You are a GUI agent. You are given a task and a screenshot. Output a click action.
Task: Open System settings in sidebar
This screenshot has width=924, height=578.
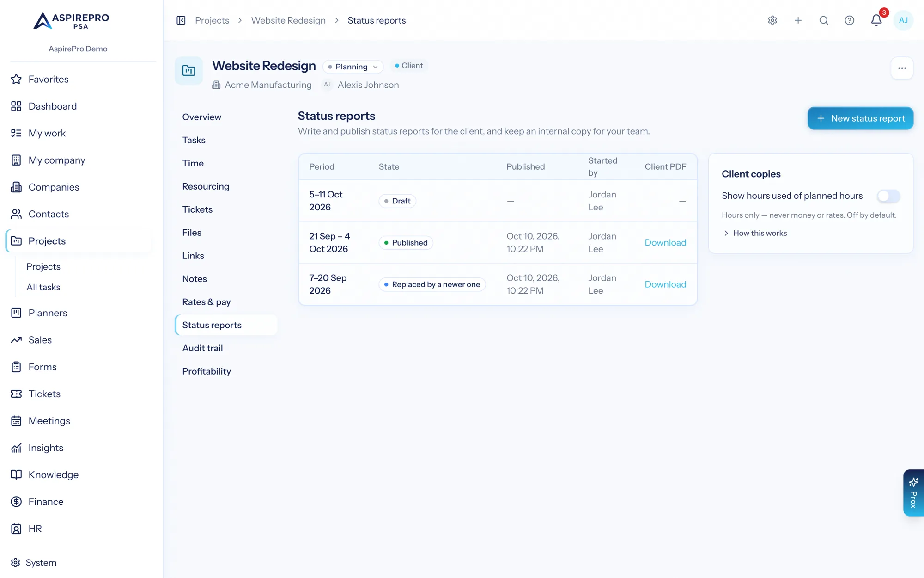pos(79,563)
